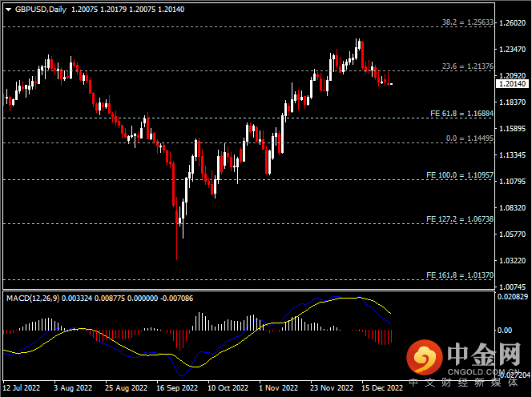The width and height of the screenshot is (532, 397).
Task: Select the FE 127.2 = 1.06738 level
Action: click(460, 219)
